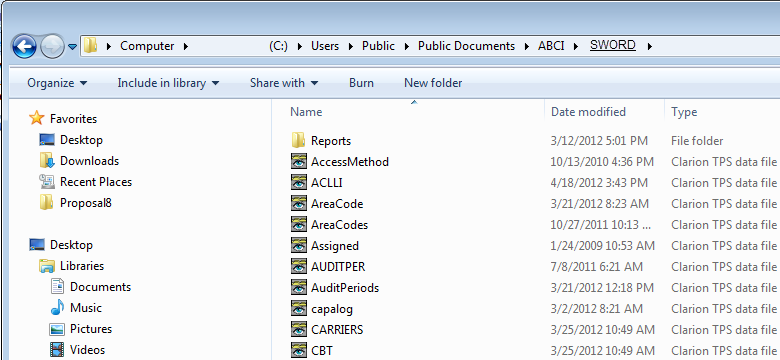Select Public Documents in the address path
Image resolution: width=780 pixels, height=360 pixels.
pyautogui.click(x=466, y=46)
